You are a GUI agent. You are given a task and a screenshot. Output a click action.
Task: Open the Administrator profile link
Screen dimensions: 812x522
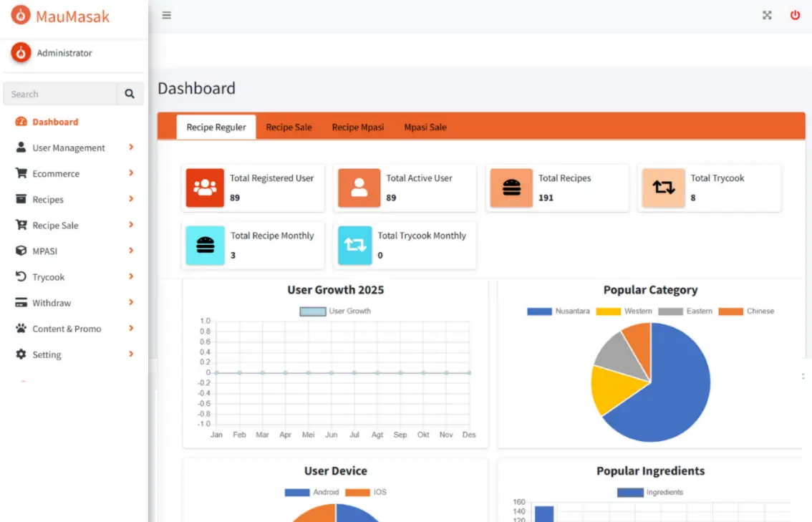coord(64,53)
